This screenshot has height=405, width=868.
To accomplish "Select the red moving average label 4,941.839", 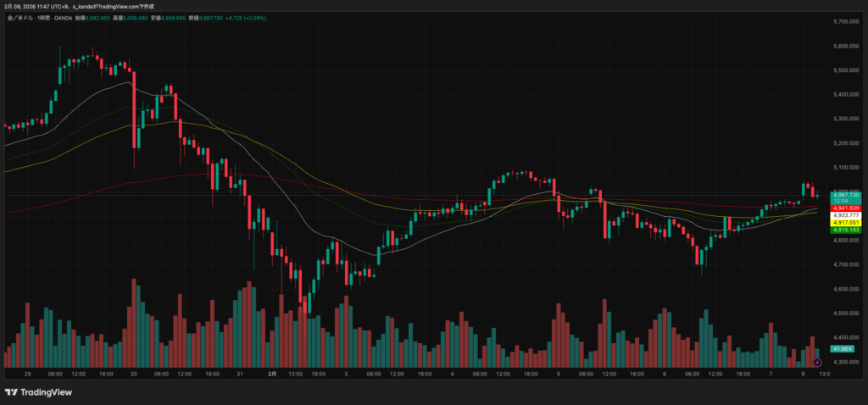I will coord(846,208).
